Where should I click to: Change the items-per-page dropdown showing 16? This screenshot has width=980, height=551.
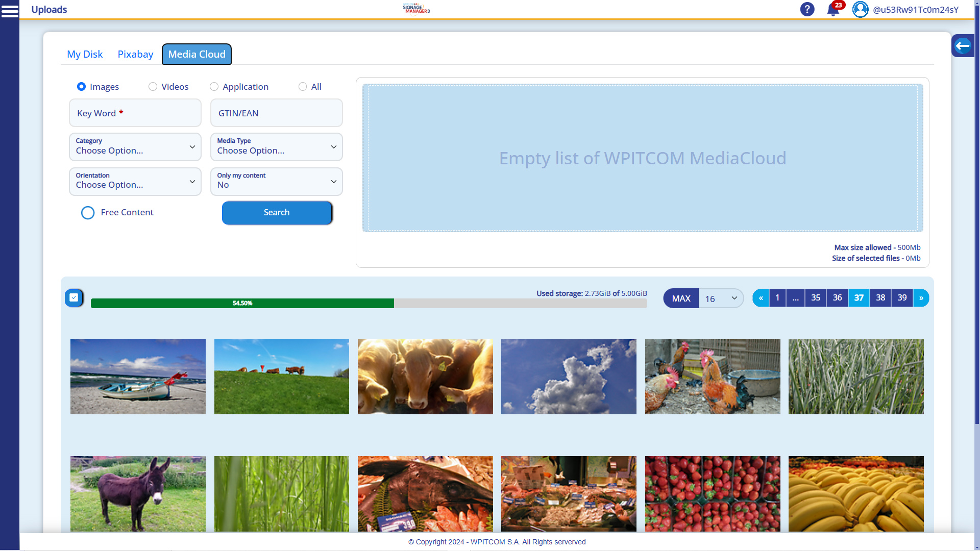[x=720, y=298]
